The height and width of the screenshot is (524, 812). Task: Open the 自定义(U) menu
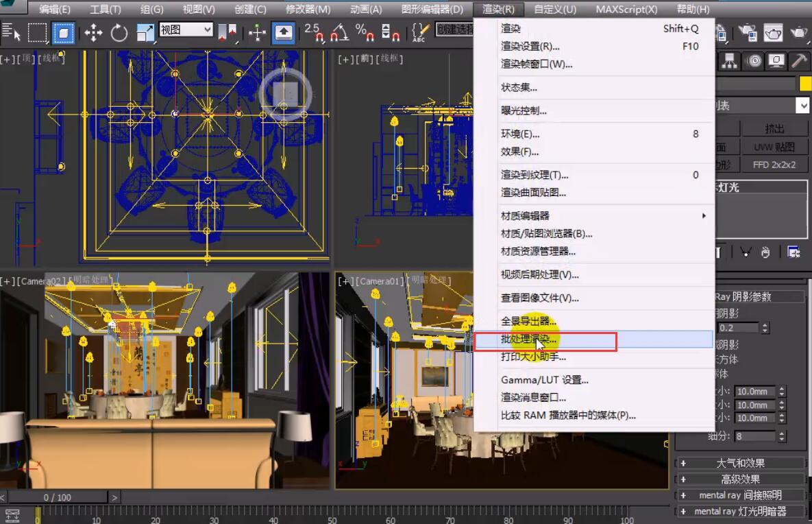tap(555, 9)
